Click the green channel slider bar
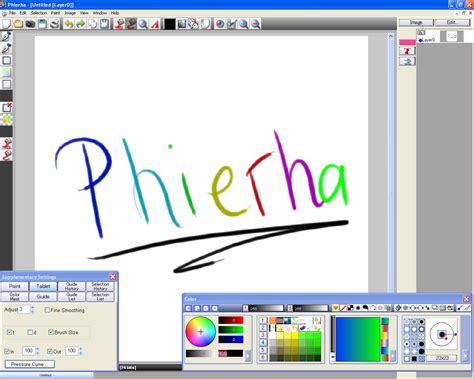This screenshot has width=474, height=379. coord(231,330)
